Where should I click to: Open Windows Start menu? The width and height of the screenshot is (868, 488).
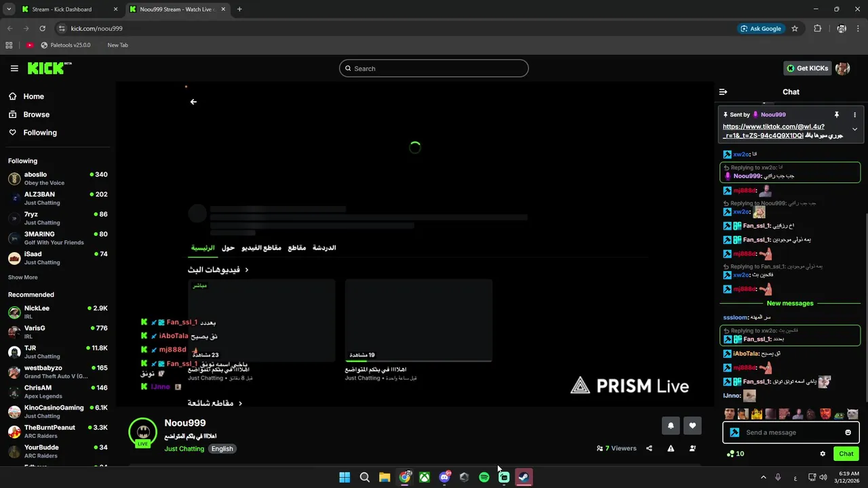344,477
